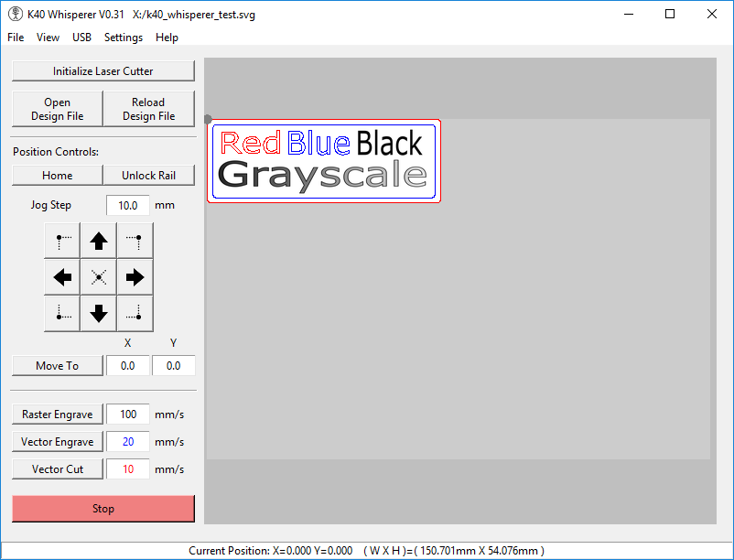Screen dimensions: 734x560
Task: Move laser to lower-left corner of design
Action: pos(62,314)
